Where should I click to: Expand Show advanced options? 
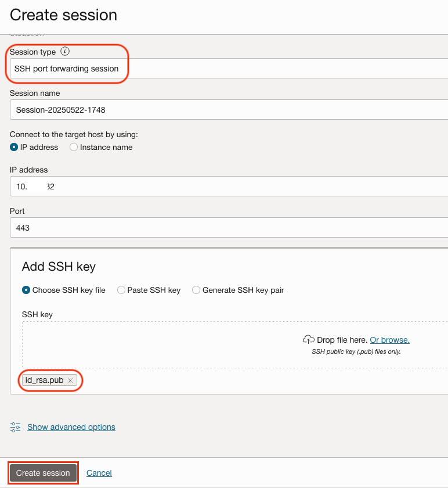[71, 427]
